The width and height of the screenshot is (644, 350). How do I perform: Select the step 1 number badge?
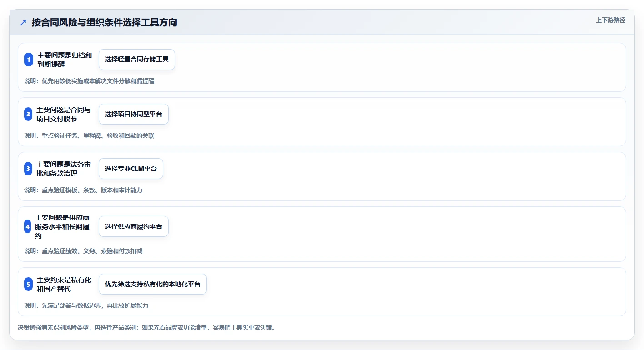(29, 60)
